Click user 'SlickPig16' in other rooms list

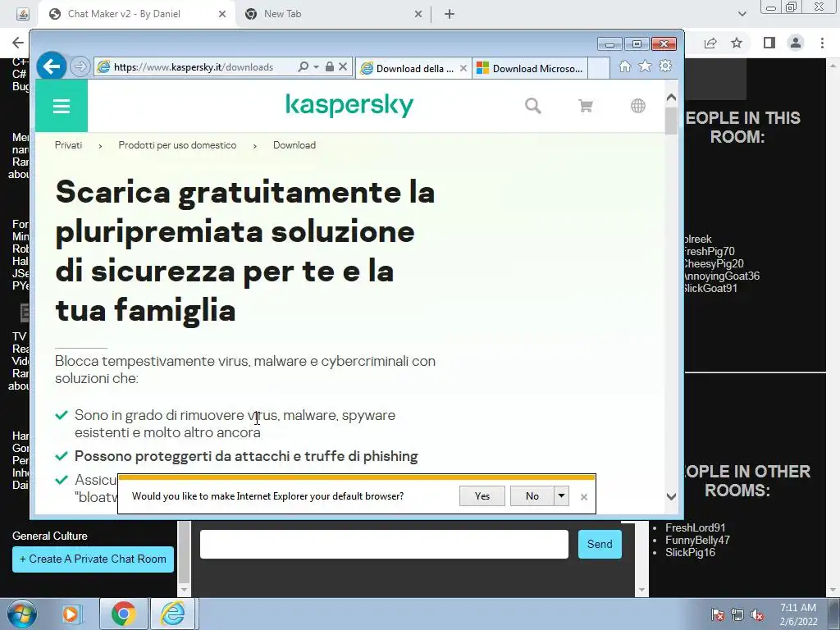pos(690,552)
